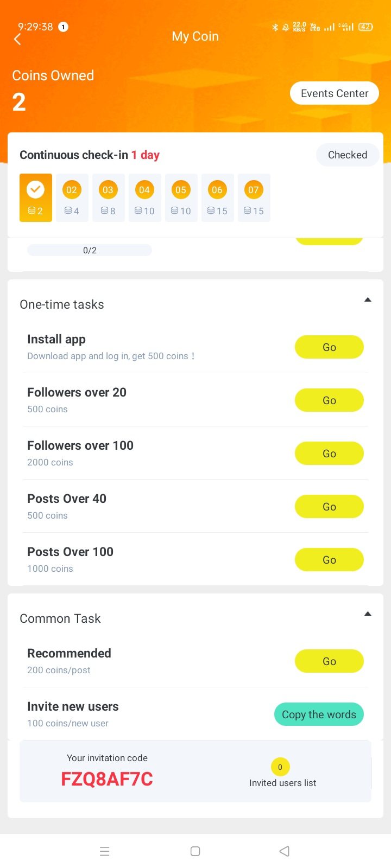This screenshot has height=868, width=391.
Task: Open the Events Center
Action: 335,93
